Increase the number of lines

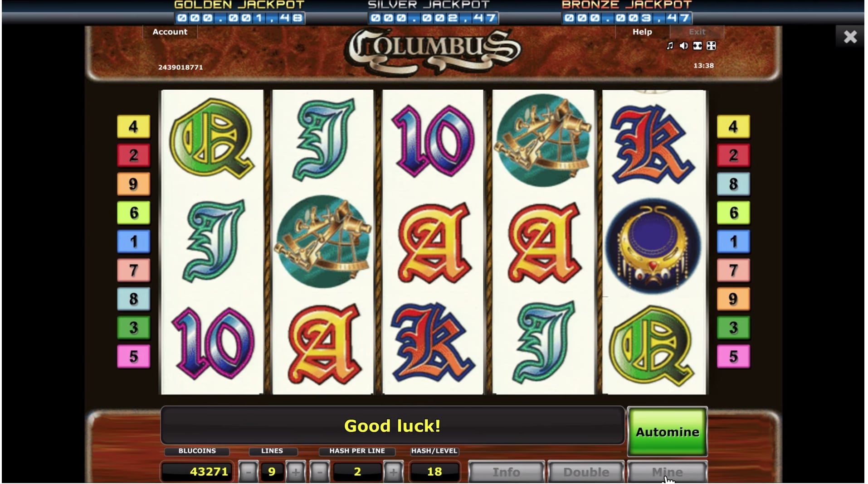click(296, 472)
